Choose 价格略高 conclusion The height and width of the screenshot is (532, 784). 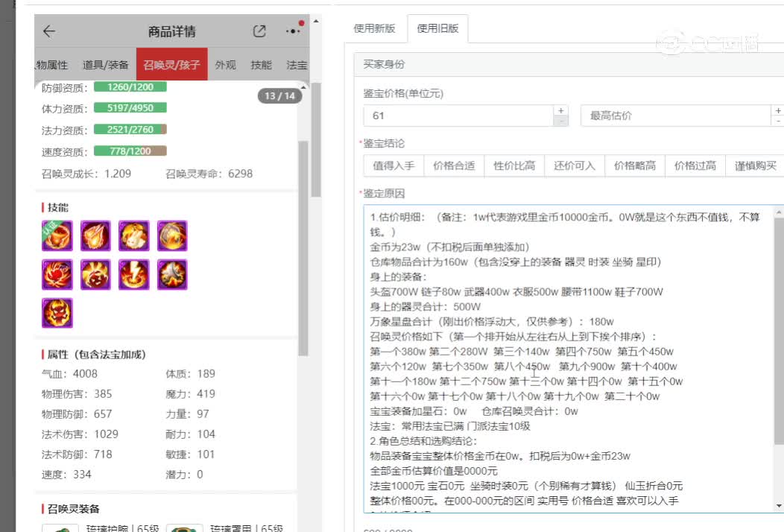coord(635,166)
